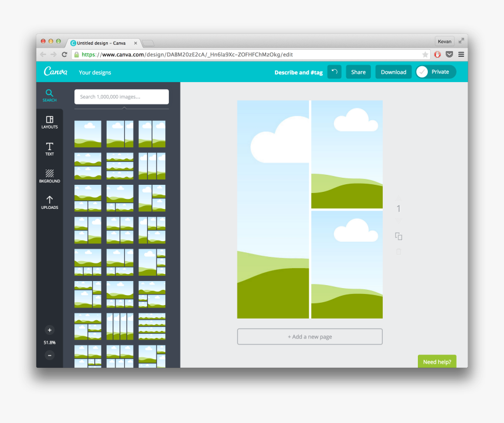Star the page to bookmark it in Chrome
Screen dimensions: 504x423
(426, 54)
